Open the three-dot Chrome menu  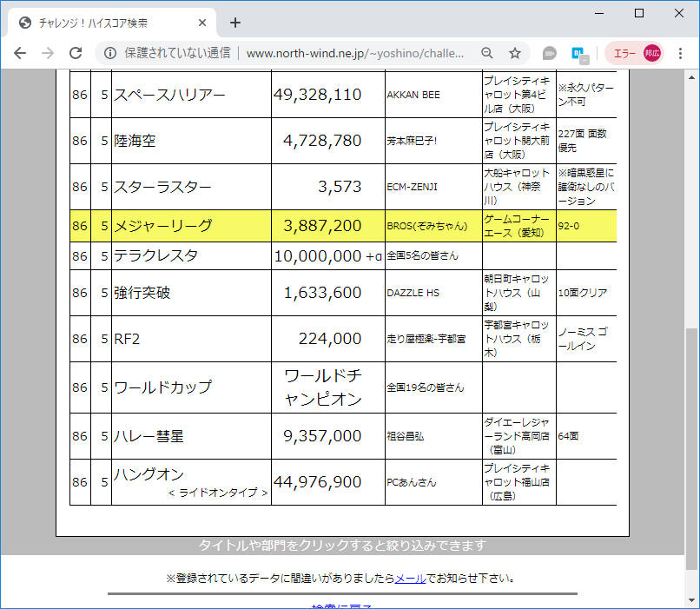[x=682, y=53]
